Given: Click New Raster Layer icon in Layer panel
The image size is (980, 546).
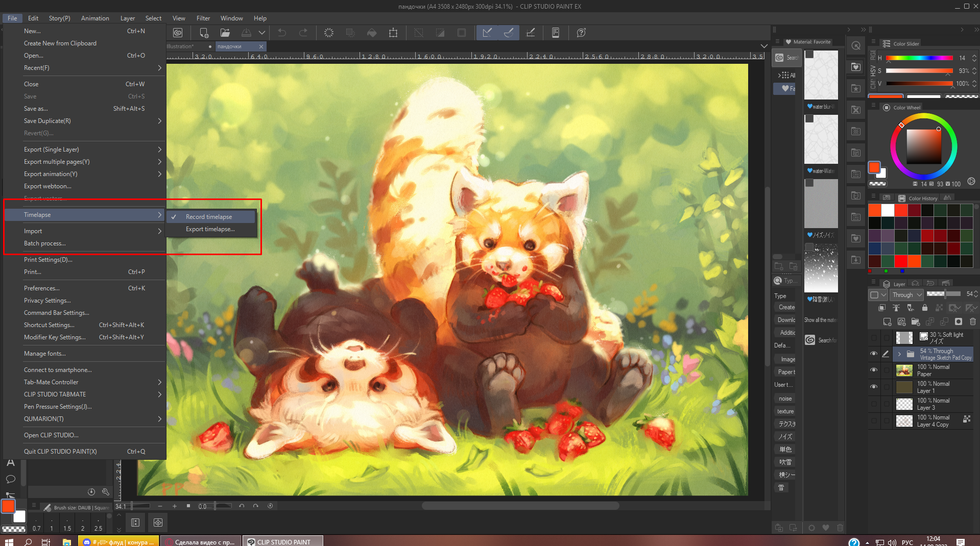Looking at the screenshot, I should click(888, 321).
